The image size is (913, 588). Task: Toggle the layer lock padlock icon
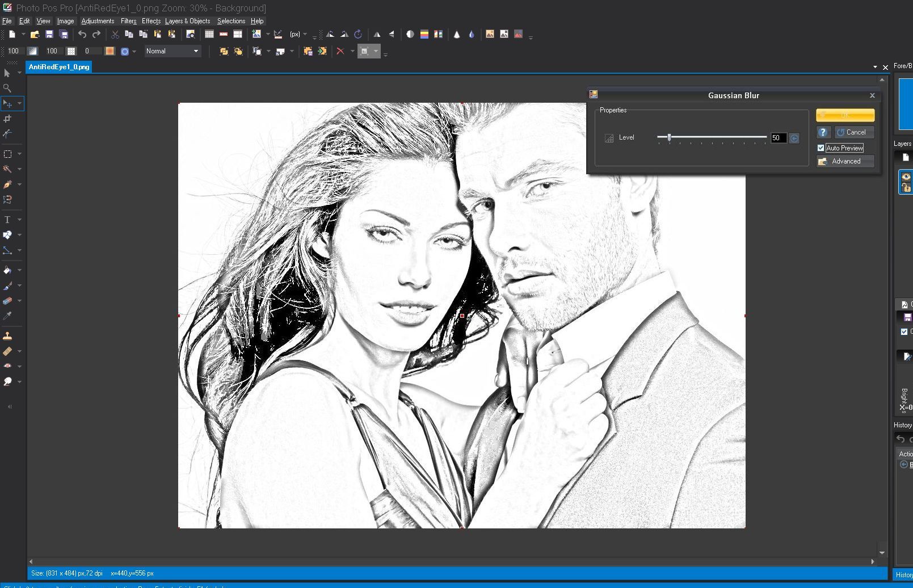click(906, 187)
